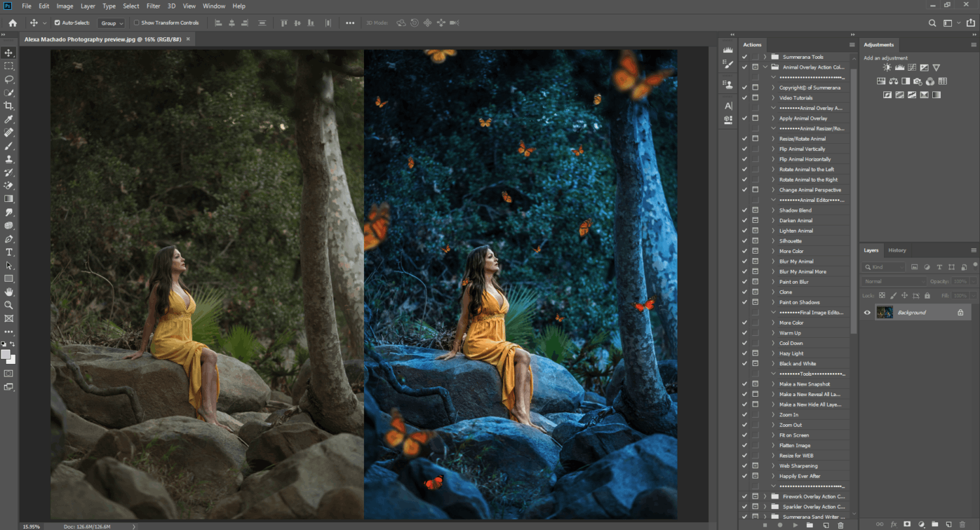Viewport: 980px width, 530px height.
Task: Select the Horizontal Type tool
Action: (9, 252)
